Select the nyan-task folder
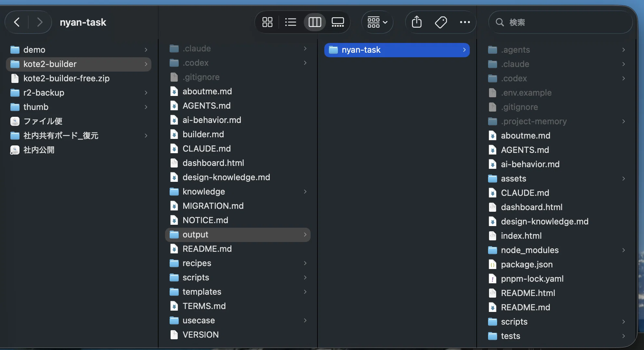Screen dimensions: 644x350 pos(397,50)
